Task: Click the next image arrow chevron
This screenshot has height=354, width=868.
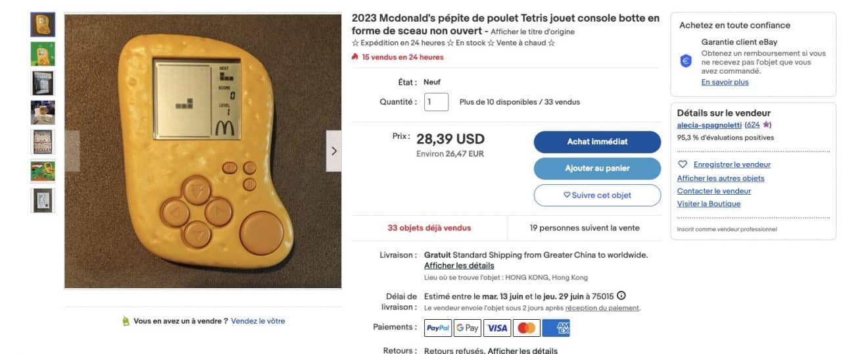Action: 334,151
